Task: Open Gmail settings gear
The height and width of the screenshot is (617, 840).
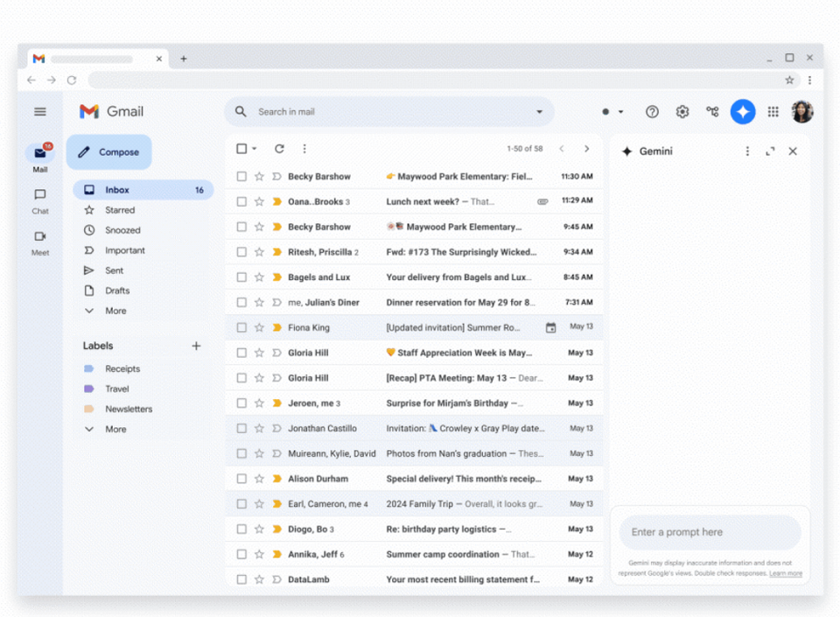Action: coord(682,112)
